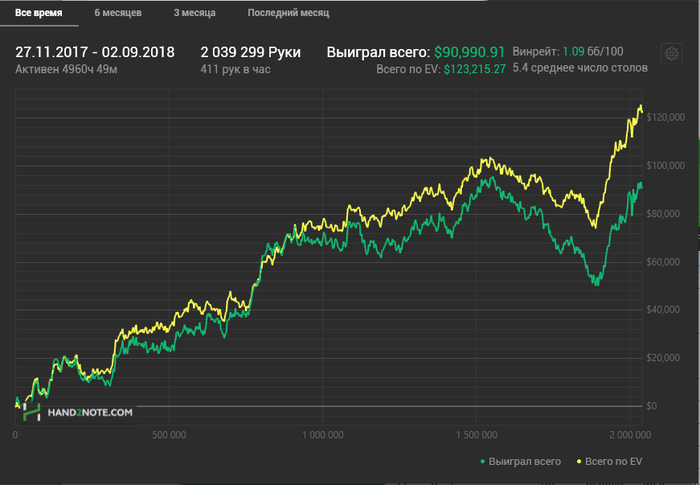Click the 'Активен 4960ч 49м' text
Screen dimensions: 700x485
66,69
